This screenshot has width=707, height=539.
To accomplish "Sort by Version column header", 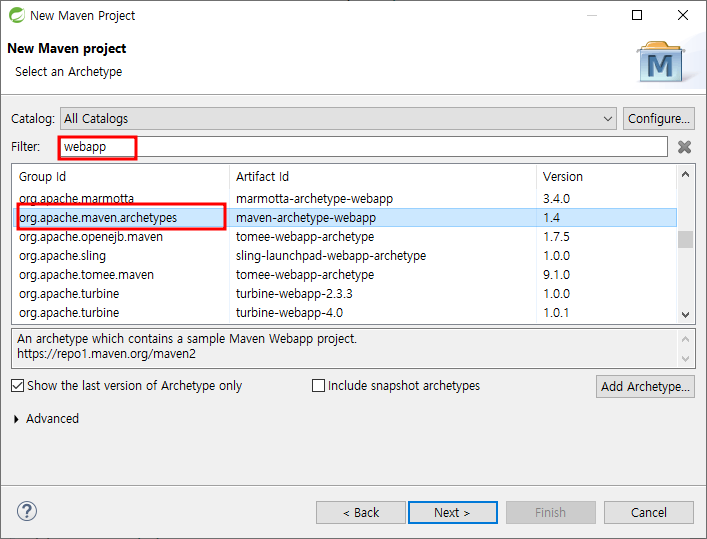I will point(606,176).
